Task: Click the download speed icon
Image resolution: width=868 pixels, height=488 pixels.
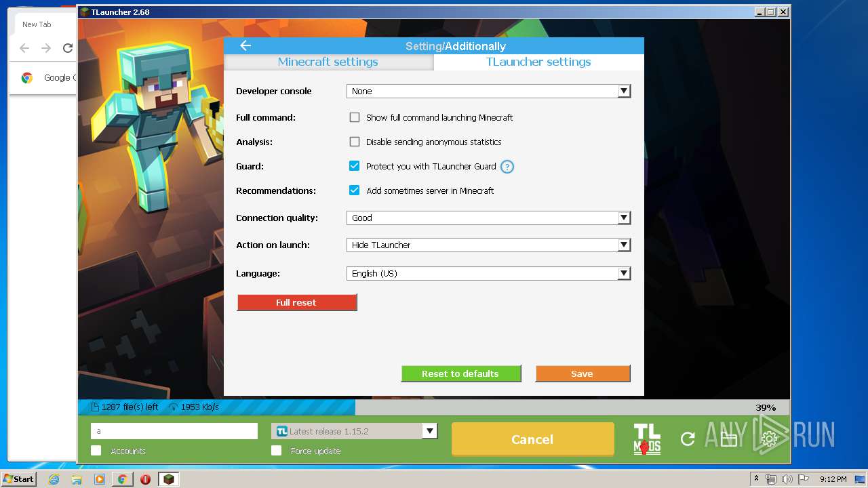Action: pyautogui.click(x=174, y=407)
